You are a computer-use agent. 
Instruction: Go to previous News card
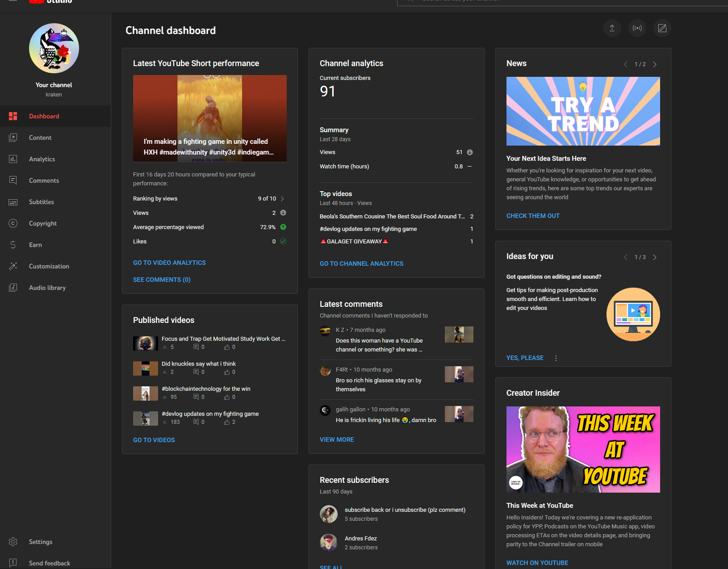click(x=626, y=64)
